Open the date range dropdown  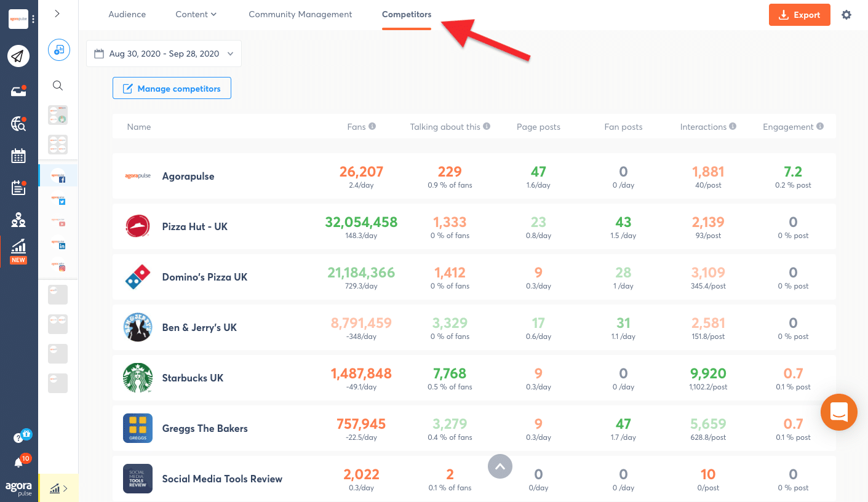pos(164,54)
